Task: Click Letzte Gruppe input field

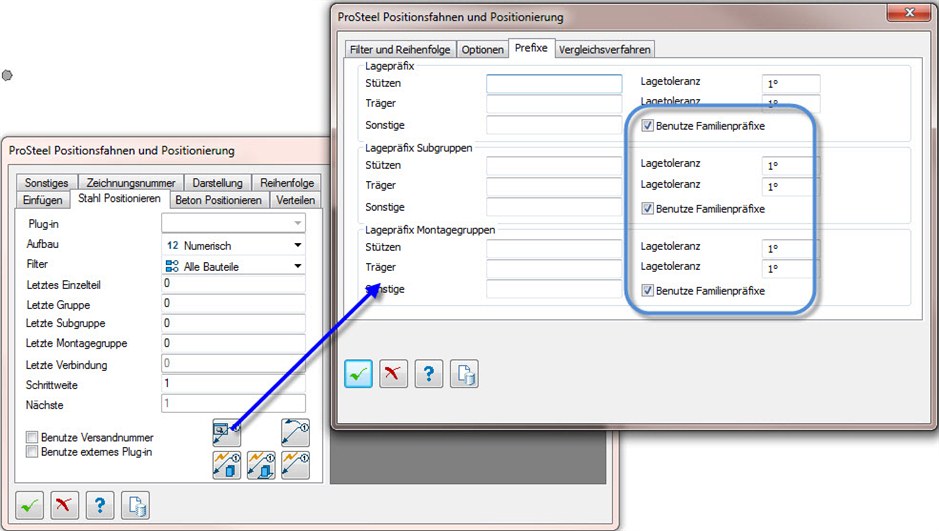Action: 234,303
